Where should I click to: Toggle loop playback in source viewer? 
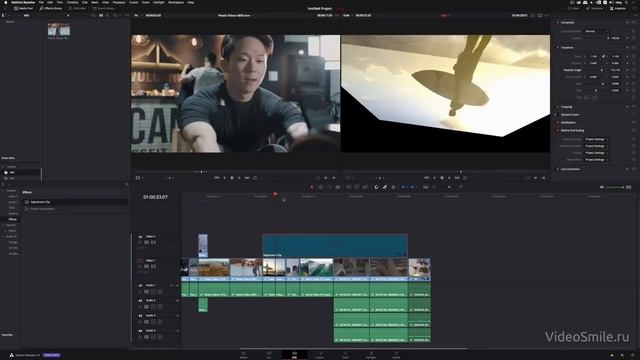[255, 178]
